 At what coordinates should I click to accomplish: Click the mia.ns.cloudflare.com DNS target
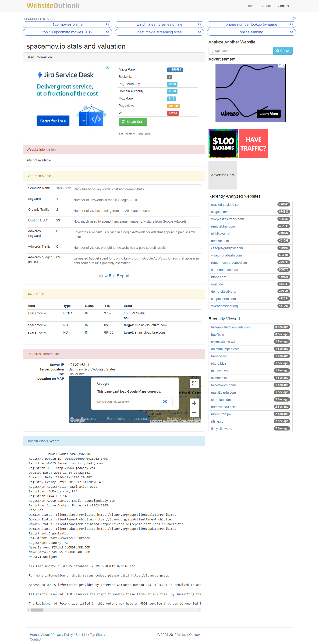click(151, 325)
